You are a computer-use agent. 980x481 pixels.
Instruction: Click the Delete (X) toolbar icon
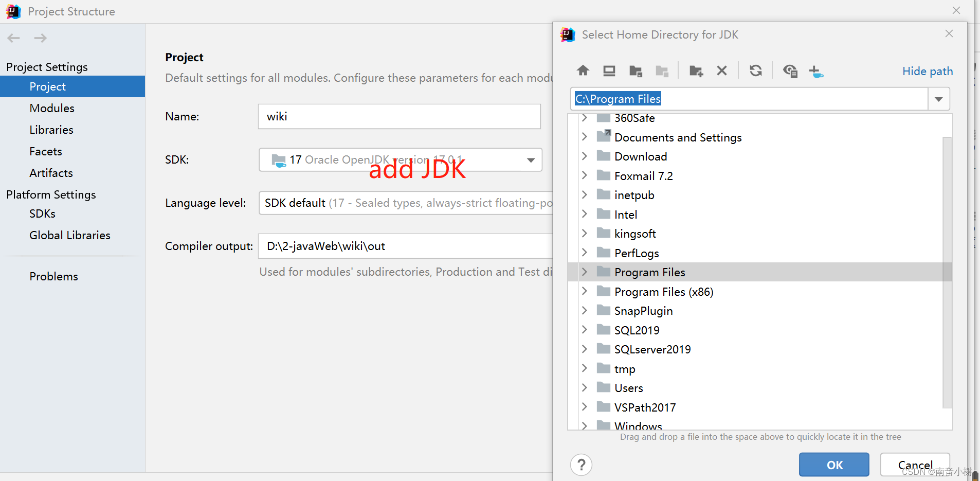coord(722,70)
